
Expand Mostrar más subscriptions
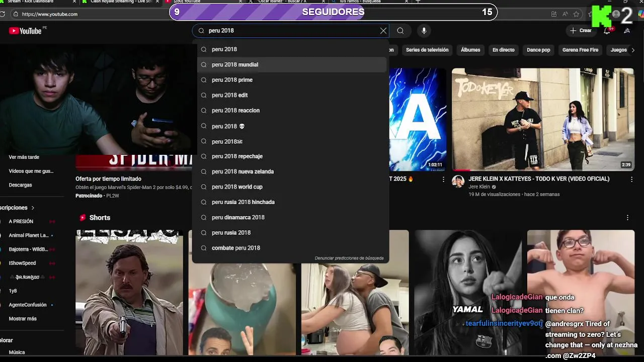(x=23, y=319)
